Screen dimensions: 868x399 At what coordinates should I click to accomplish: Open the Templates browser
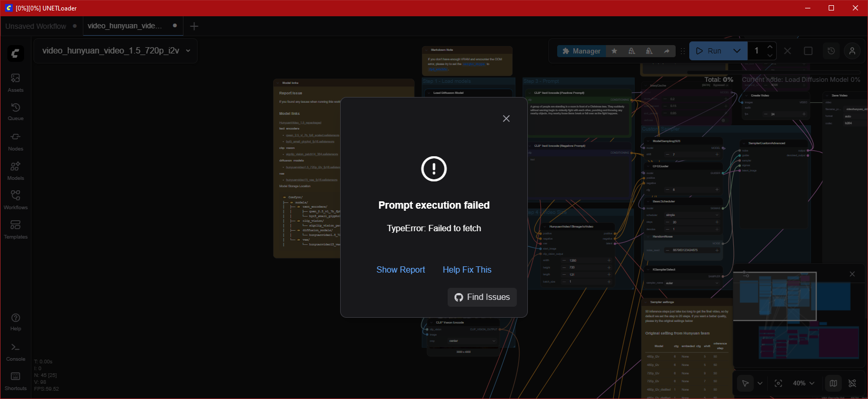[16, 229]
